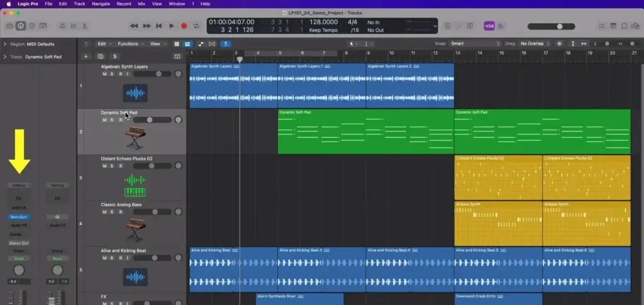Open the left-click pointer tool menu
Image resolution: width=644 pixels, height=305 pixels.
pos(353,44)
